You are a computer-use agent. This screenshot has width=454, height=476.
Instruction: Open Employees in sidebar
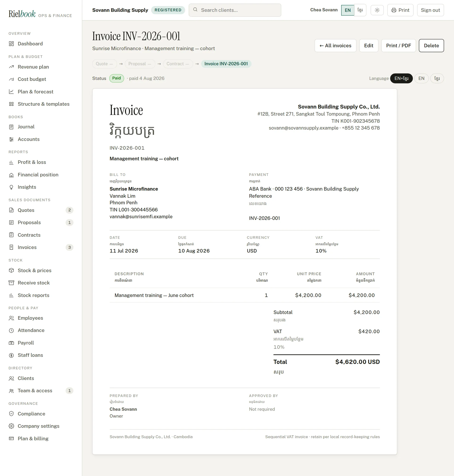(x=41, y=318)
